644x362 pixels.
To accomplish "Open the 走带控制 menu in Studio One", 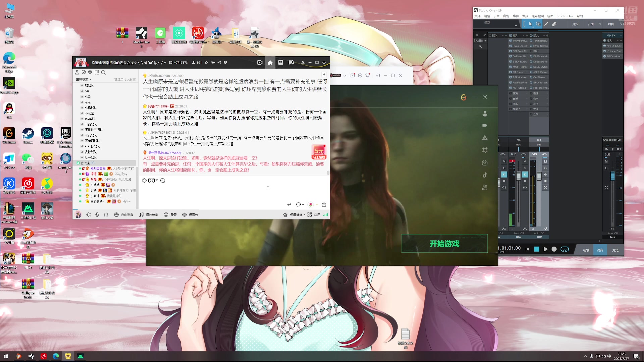I will [x=538, y=16].
